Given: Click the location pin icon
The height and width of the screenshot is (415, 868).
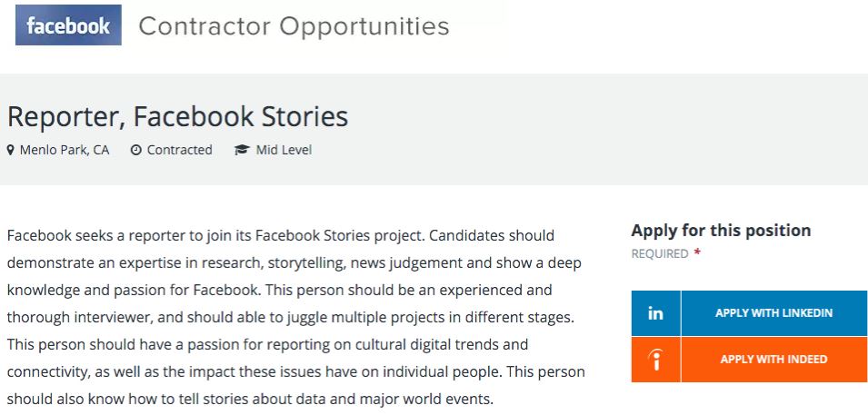Looking at the screenshot, I should point(11,150).
